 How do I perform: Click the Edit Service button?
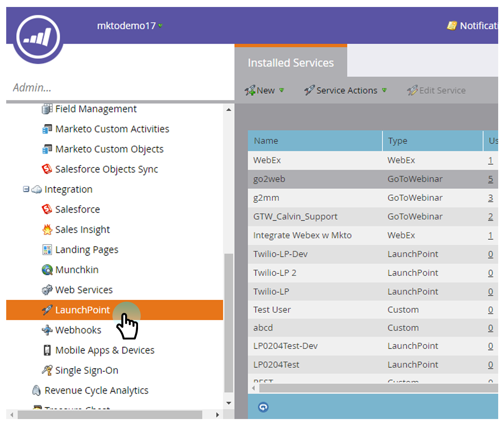(x=437, y=91)
